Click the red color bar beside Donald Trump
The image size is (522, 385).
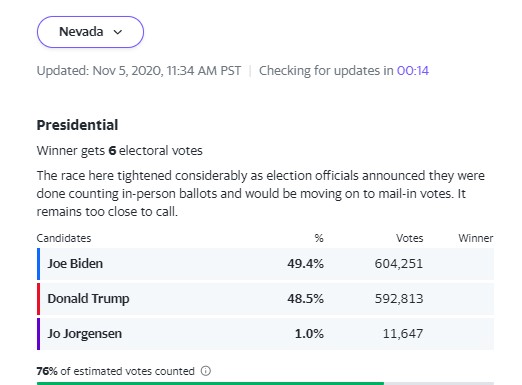click(x=39, y=299)
